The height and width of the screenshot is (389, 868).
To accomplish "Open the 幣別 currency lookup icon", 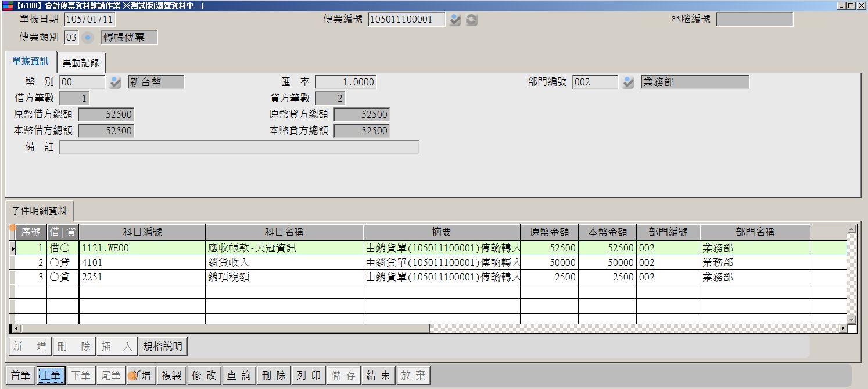I will (x=115, y=82).
